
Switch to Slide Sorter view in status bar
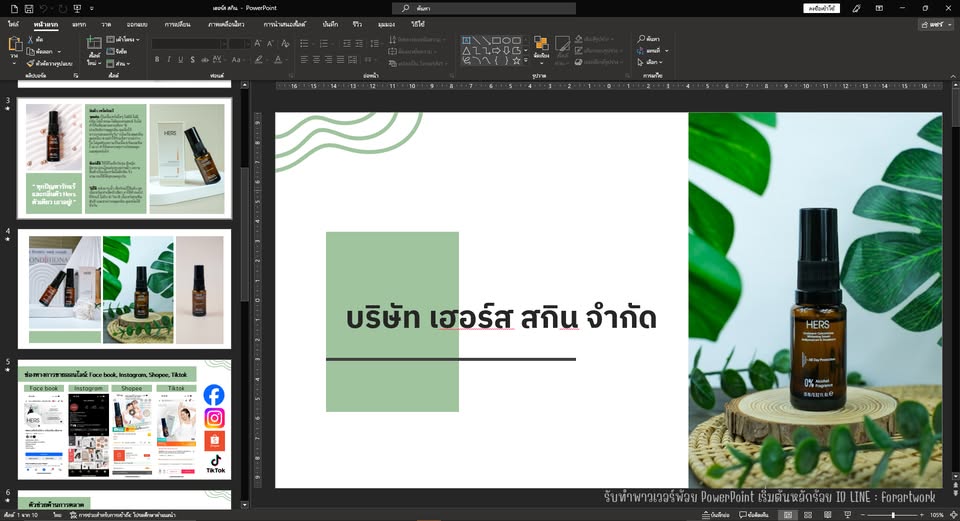click(x=808, y=515)
